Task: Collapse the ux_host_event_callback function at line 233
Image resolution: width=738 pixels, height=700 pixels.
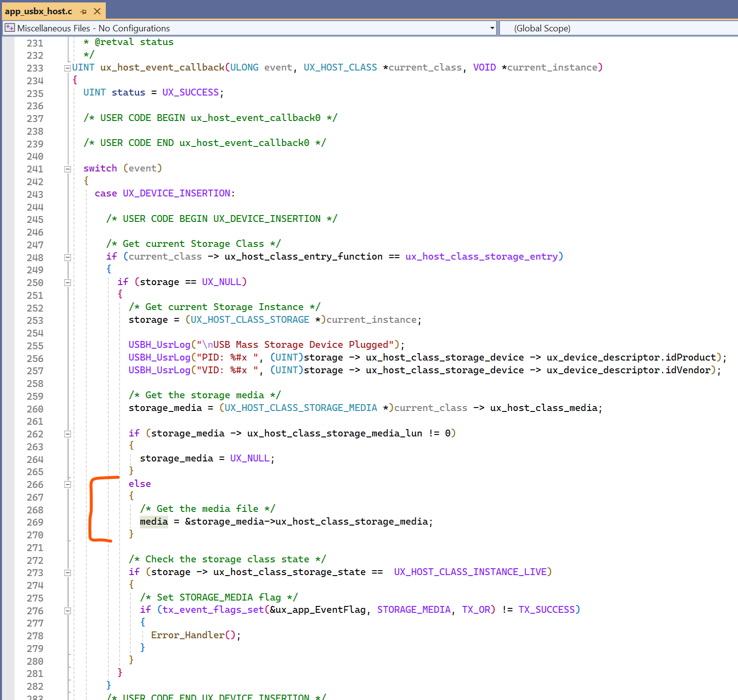Action: click(68, 68)
